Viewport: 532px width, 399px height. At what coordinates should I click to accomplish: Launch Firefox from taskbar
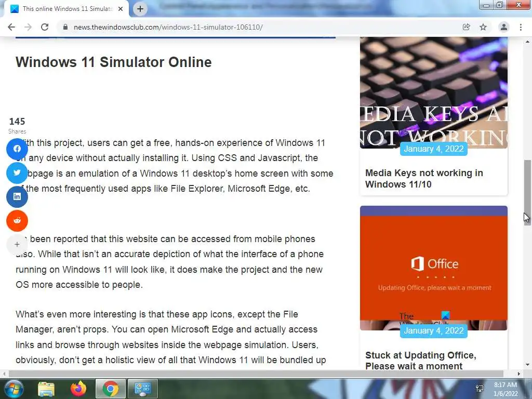[78, 389]
